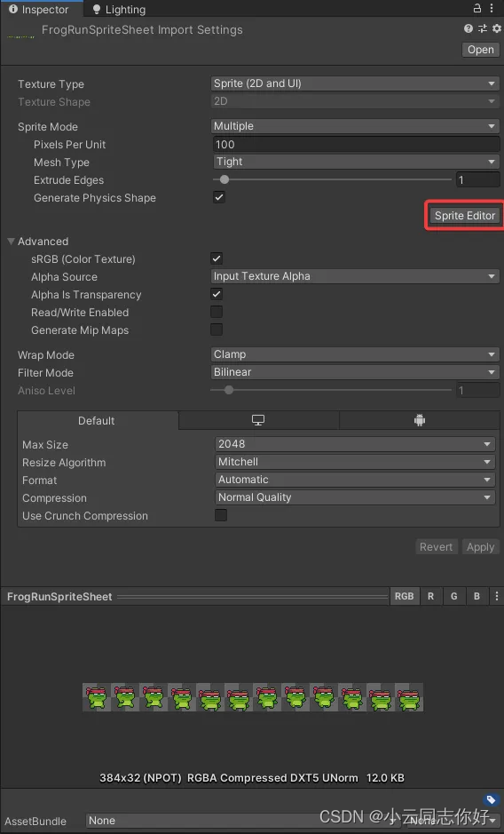Click the Wrap Mode label

click(x=46, y=354)
